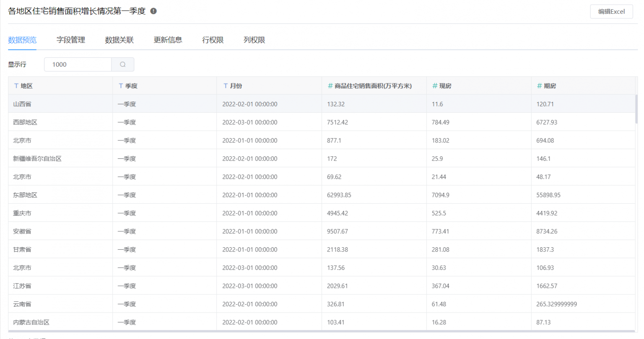Click the text type icon in 月份 header
The image size is (644, 339).
pos(226,86)
